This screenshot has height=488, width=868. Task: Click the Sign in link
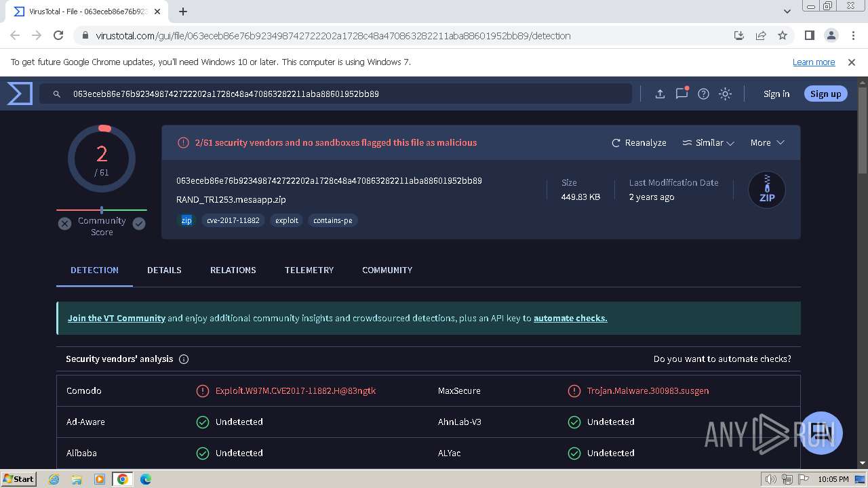(776, 94)
